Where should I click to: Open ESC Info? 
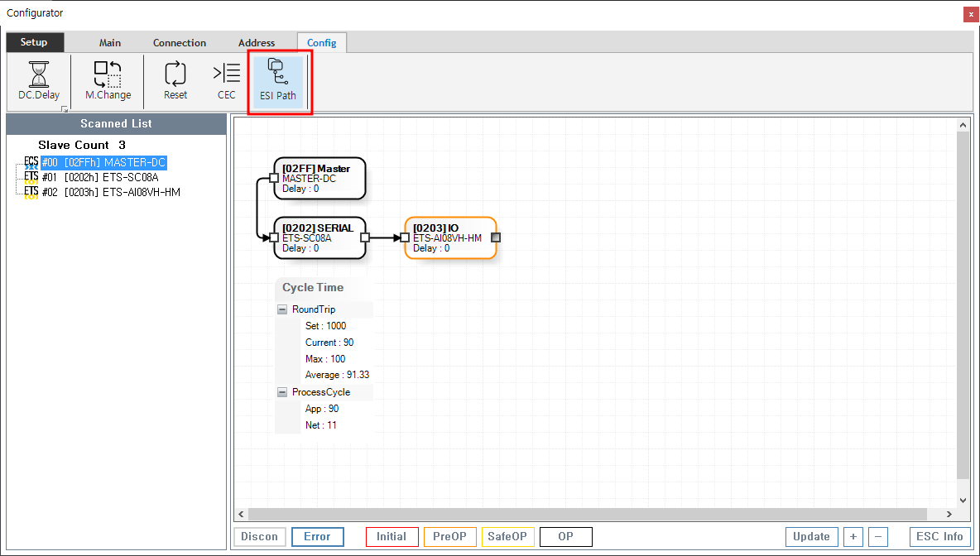tap(940, 536)
